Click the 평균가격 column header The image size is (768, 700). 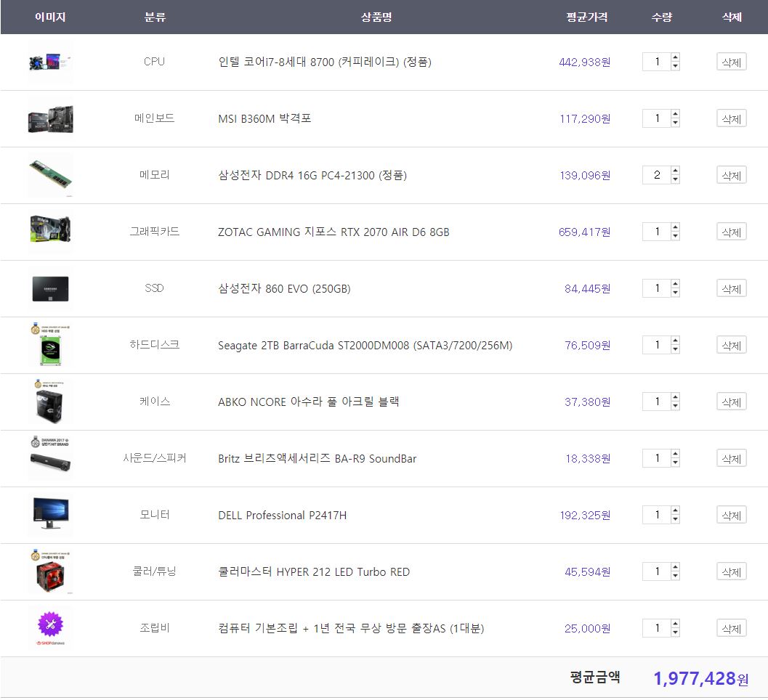pos(587,17)
